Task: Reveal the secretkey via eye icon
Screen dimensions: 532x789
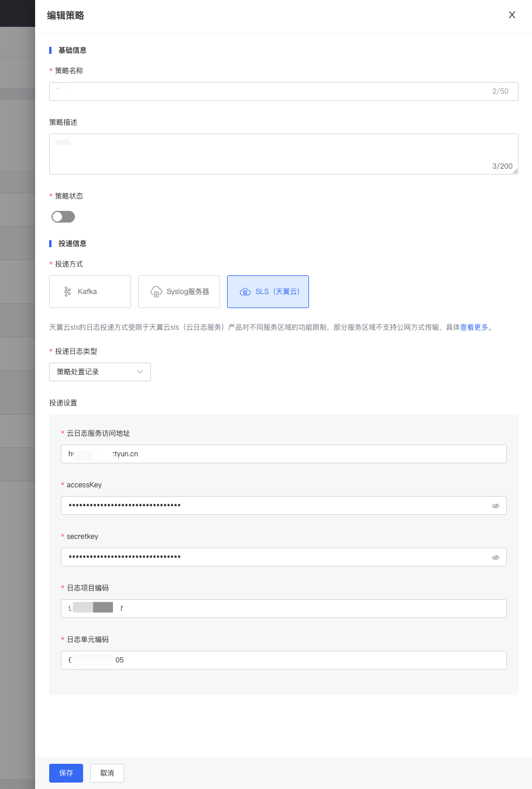Action: pos(495,557)
